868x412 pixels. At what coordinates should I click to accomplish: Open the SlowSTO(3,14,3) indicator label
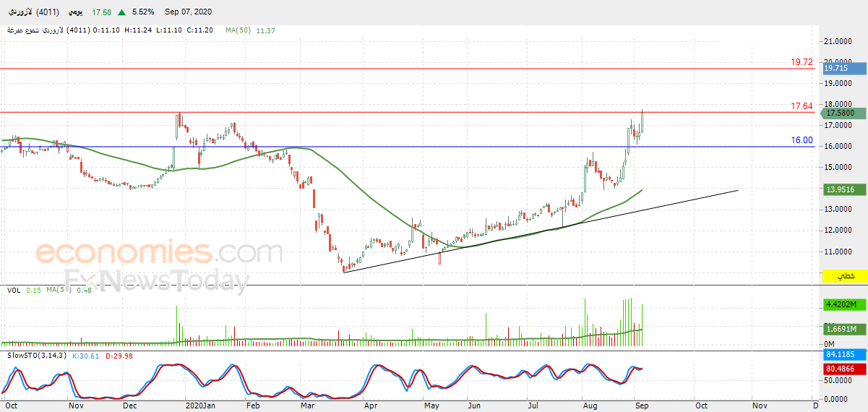35,356
